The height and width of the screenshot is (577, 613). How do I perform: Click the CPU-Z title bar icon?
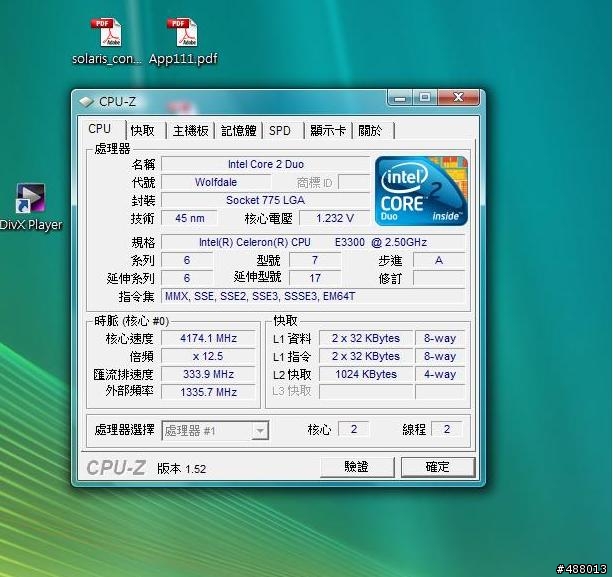click(x=86, y=102)
